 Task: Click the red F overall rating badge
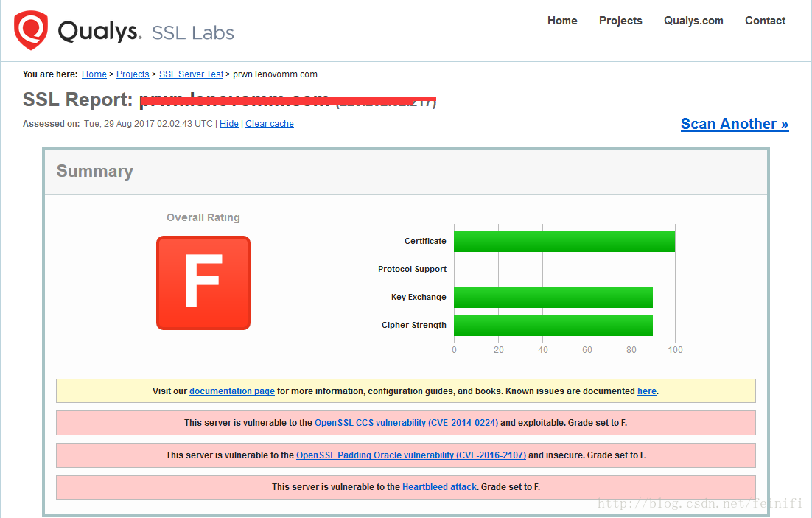click(203, 283)
